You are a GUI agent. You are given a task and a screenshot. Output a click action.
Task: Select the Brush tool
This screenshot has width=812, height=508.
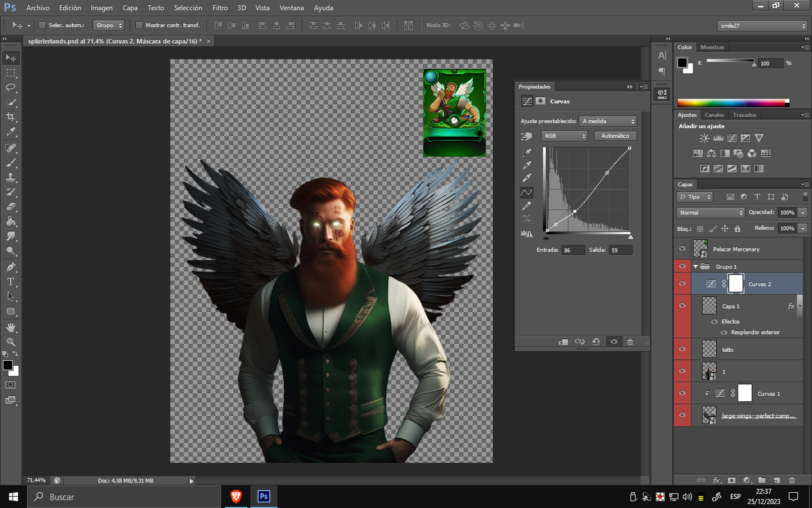[11, 163]
